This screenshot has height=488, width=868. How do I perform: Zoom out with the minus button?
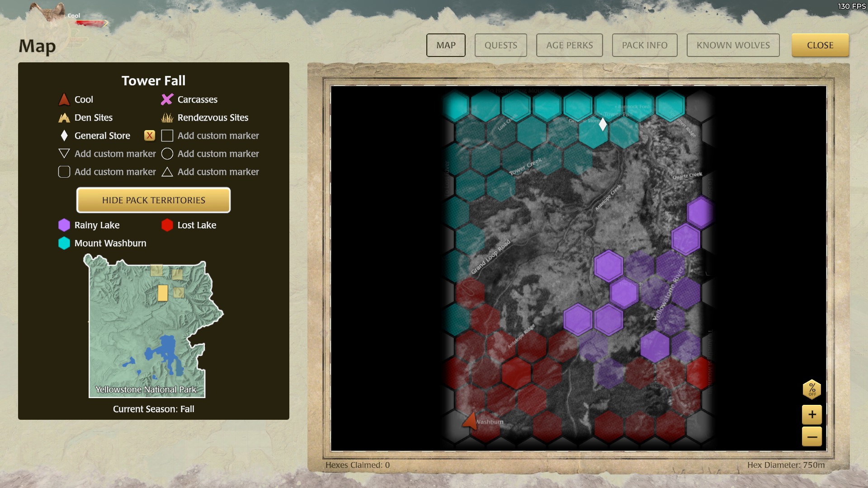pos(812,437)
